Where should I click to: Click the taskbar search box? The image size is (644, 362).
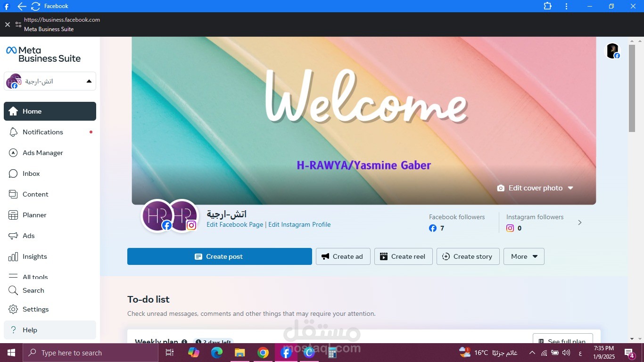[91, 353]
